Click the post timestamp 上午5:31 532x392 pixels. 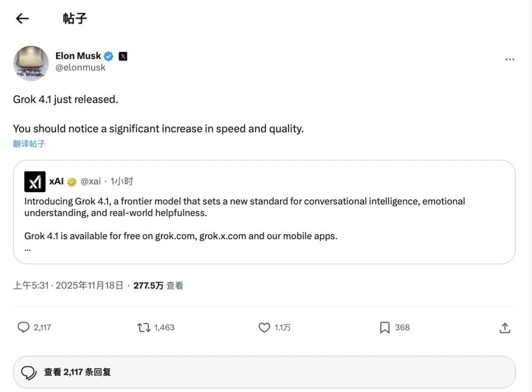tap(32, 286)
